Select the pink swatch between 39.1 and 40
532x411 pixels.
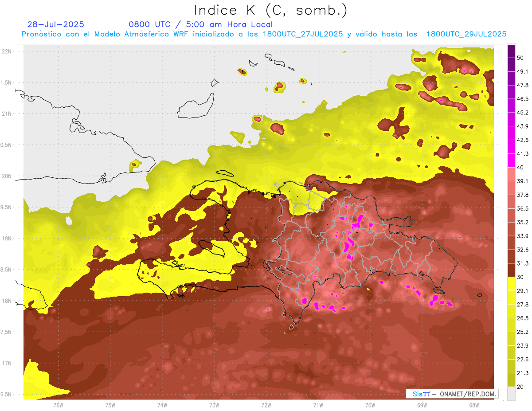click(511, 174)
